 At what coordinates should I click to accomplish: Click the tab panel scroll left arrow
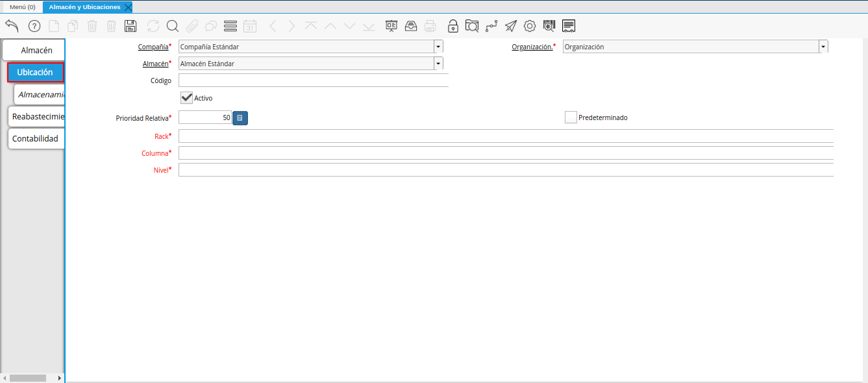point(5,378)
